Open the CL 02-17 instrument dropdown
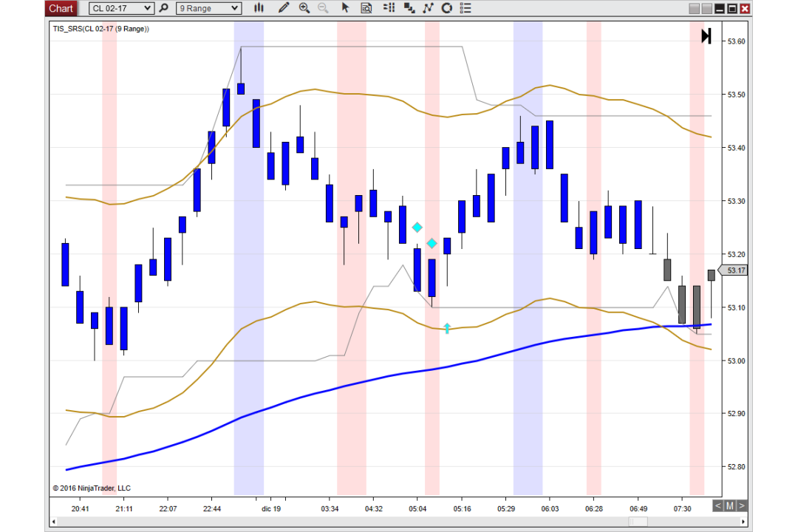Screen dimensions: 798x532 coord(121,8)
